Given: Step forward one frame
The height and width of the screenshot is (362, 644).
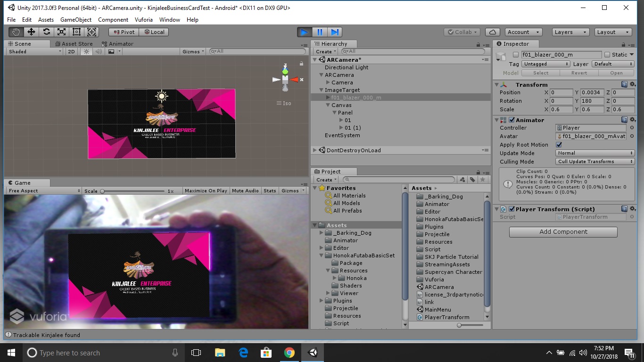Looking at the screenshot, I should click(x=335, y=32).
